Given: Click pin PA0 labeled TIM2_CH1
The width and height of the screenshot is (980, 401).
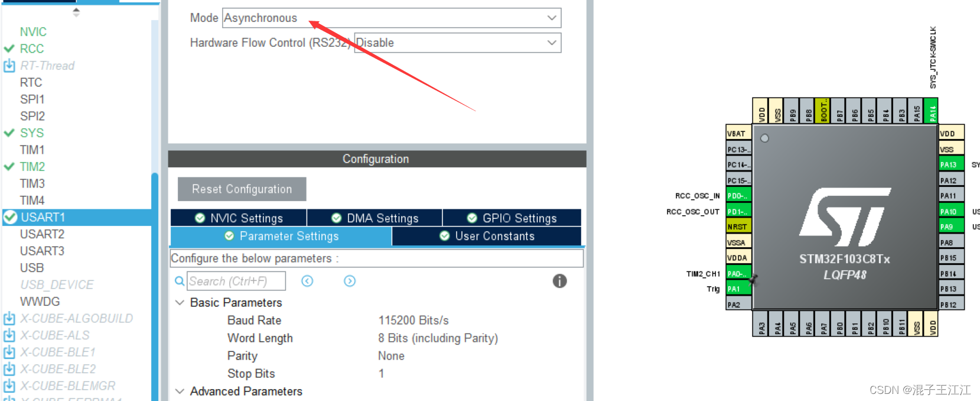Looking at the screenshot, I should (738, 273).
